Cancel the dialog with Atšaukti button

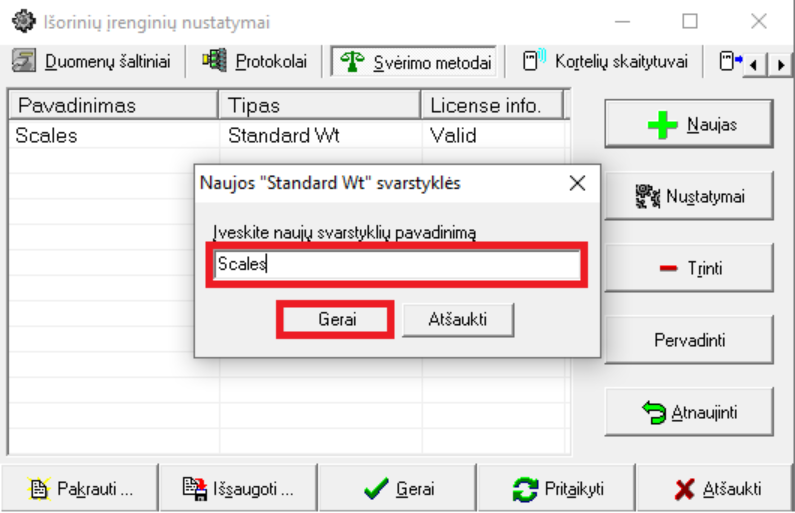[457, 320]
